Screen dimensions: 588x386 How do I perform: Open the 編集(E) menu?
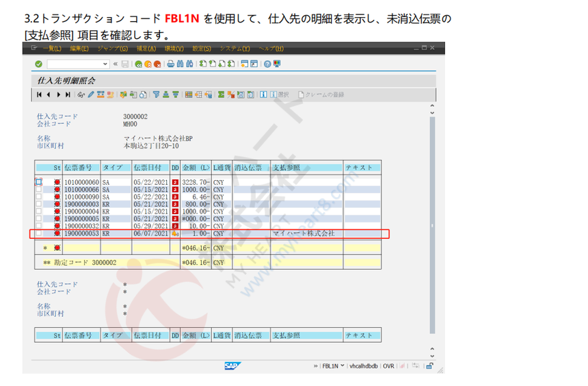click(x=79, y=49)
